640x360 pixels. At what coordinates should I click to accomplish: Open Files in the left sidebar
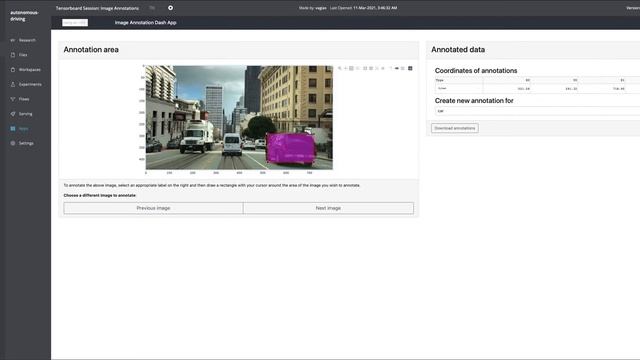click(x=19, y=55)
